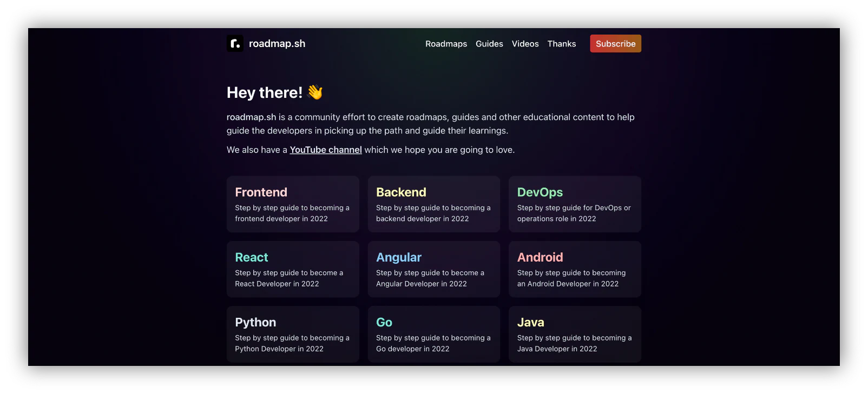Open the Frontend roadmap card
The height and width of the screenshot is (394, 868).
click(x=293, y=204)
